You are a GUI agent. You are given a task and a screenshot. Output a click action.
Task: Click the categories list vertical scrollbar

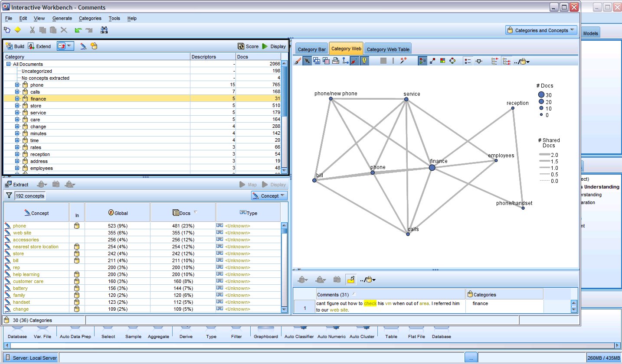(285, 116)
